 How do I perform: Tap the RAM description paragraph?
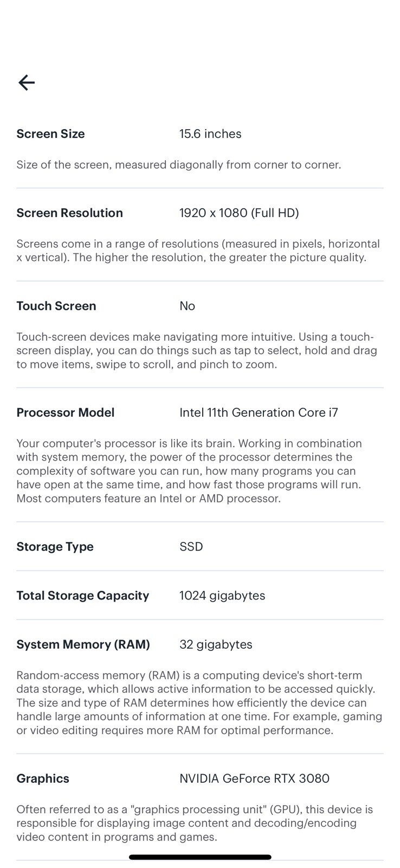coord(199,703)
